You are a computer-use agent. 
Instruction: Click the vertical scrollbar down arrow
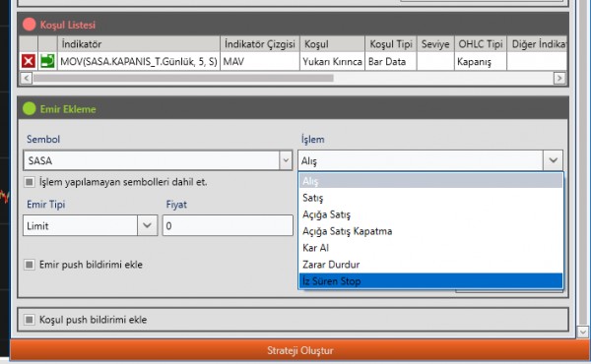(x=583, y=332)
